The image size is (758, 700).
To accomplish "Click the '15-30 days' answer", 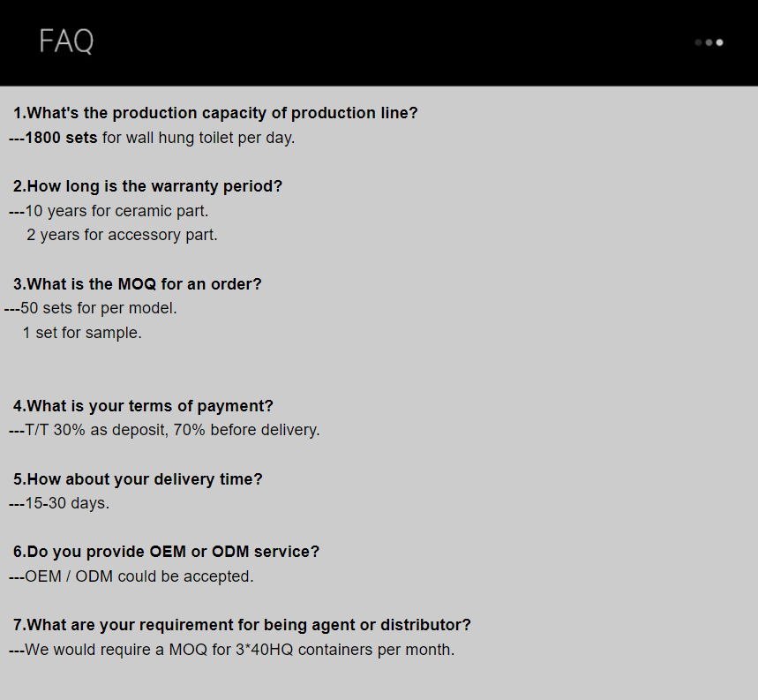I will pyautogui.click(x=67, y=503).
